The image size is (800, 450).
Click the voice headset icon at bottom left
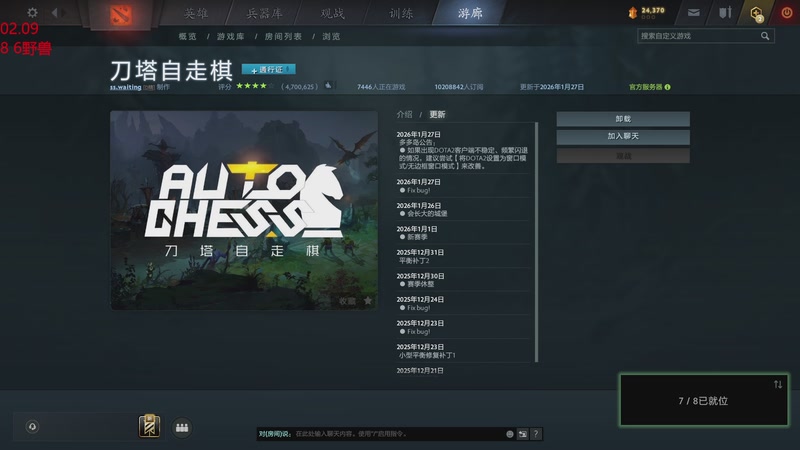[x=32, y=427]
